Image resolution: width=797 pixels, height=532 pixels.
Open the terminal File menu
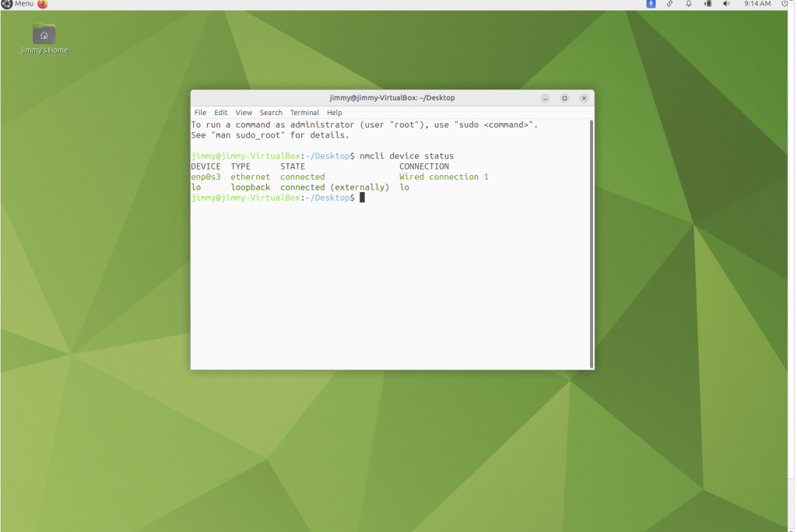click(200, 112)
